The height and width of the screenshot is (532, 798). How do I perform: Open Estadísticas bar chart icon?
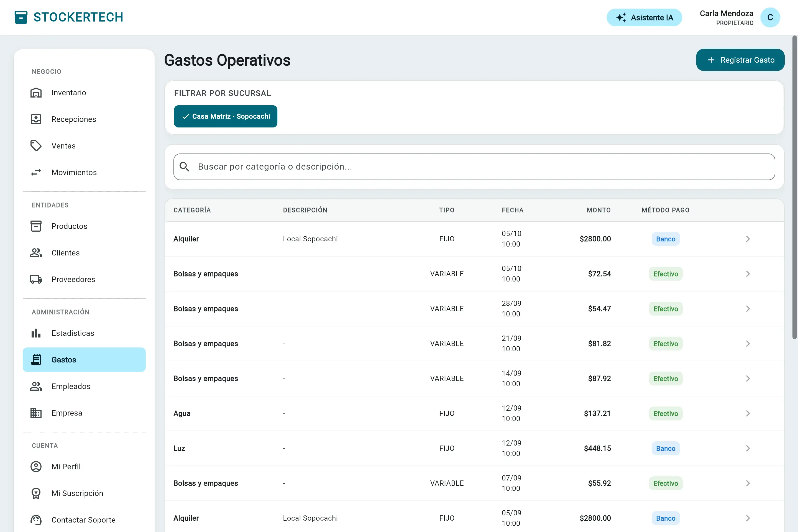[36, 333]
